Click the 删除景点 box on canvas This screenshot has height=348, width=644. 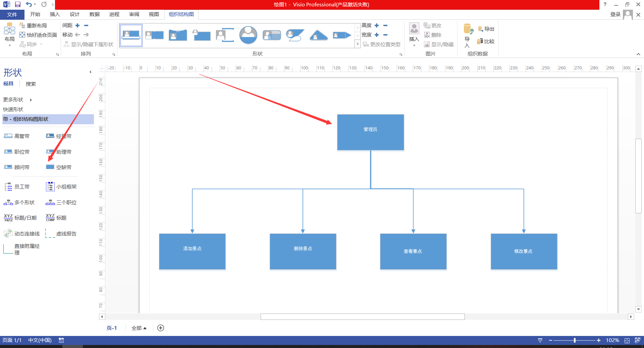coord(303,251)
